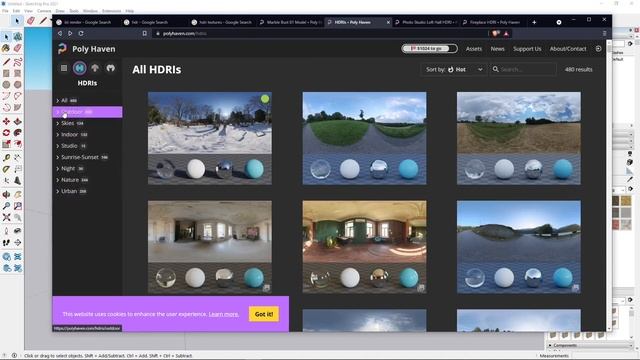Close the HDRIs - Poly Haven tab

(388, 22)
